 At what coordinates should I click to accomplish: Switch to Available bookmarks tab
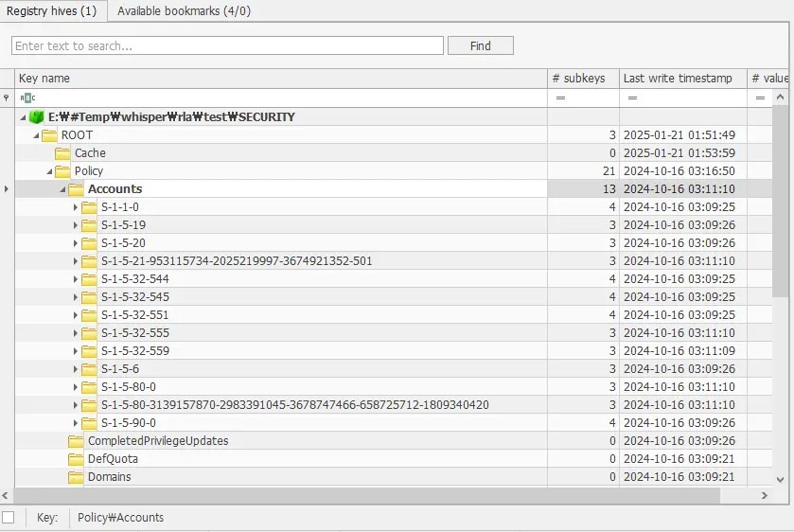pyautogui.click(x=184, y=11)
